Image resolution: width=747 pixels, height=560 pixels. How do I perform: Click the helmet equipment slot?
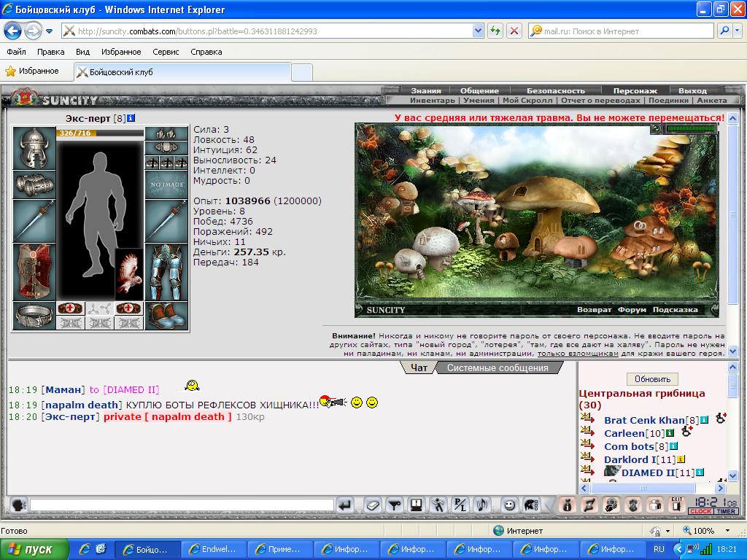click(34, 148)
